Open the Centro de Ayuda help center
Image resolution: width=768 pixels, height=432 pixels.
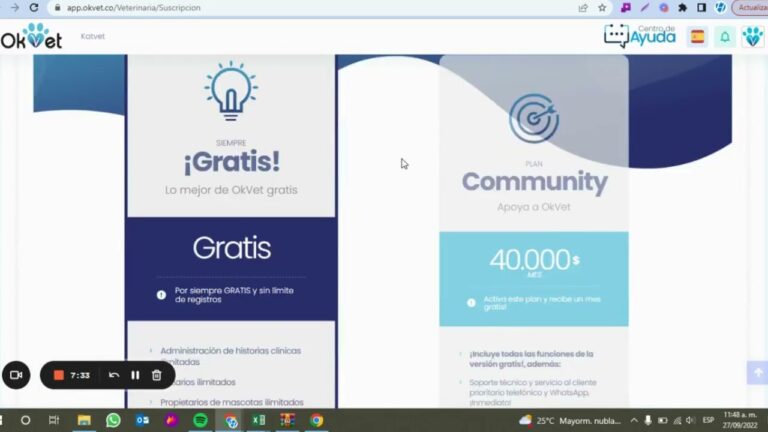(640, 36)
